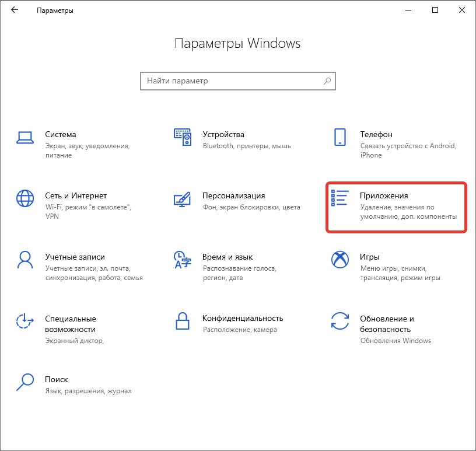This screenshot has width=476, height=451.
Task: Select the Search magnifier category icon
Action: tap(25, 382)
